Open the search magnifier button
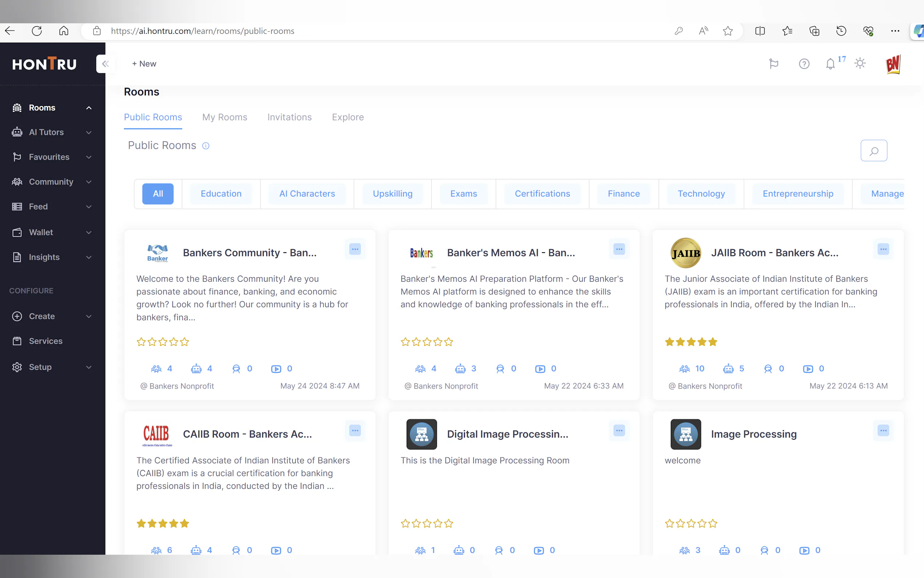This screenshot has height=578, width=924. coord(873,151)
